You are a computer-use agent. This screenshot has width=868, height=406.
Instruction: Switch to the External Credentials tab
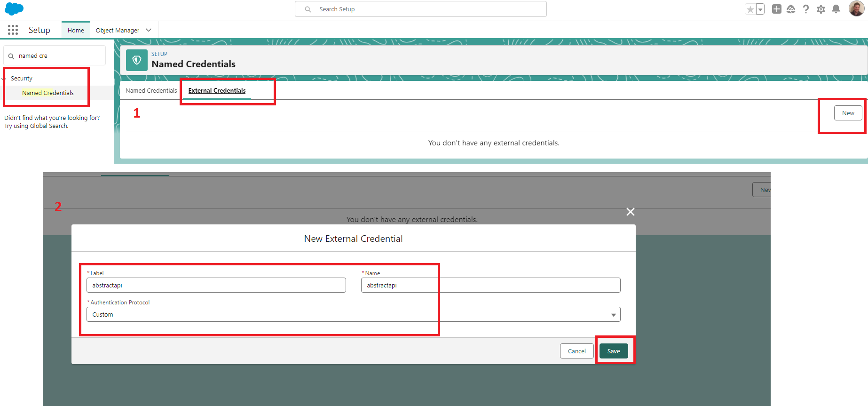click(x=217, y=90)
